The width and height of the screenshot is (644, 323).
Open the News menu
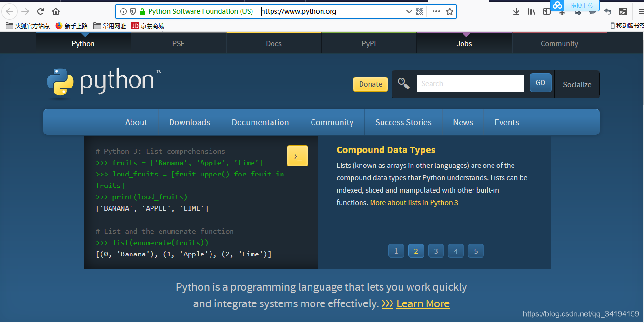pyautogui.click(x=463, y=122)
